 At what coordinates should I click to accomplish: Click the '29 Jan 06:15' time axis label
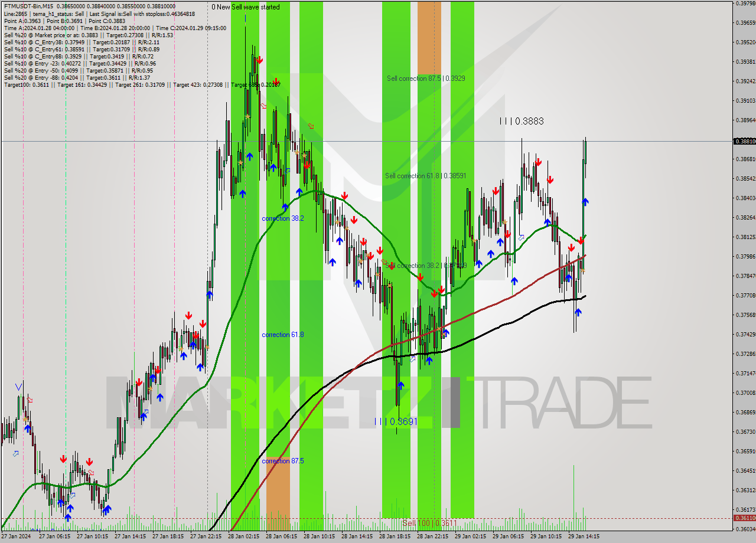point(508,537)
